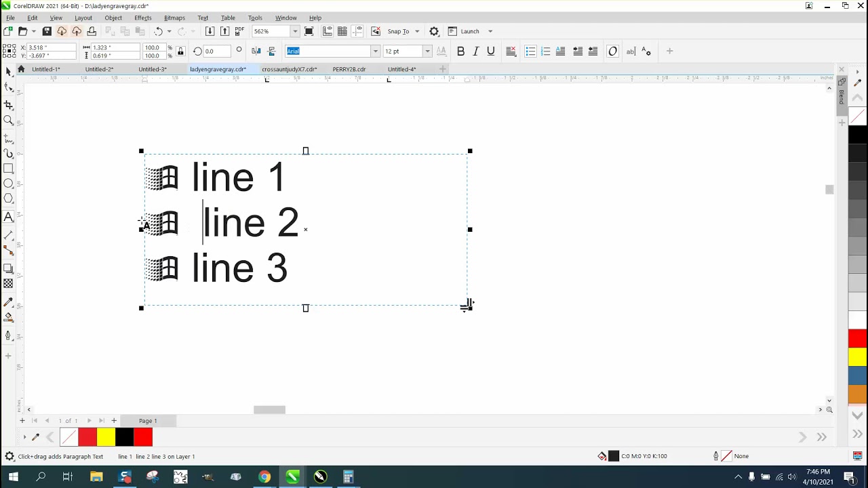
Task: Open the Effects menu
Action: [x=143, y=18]
